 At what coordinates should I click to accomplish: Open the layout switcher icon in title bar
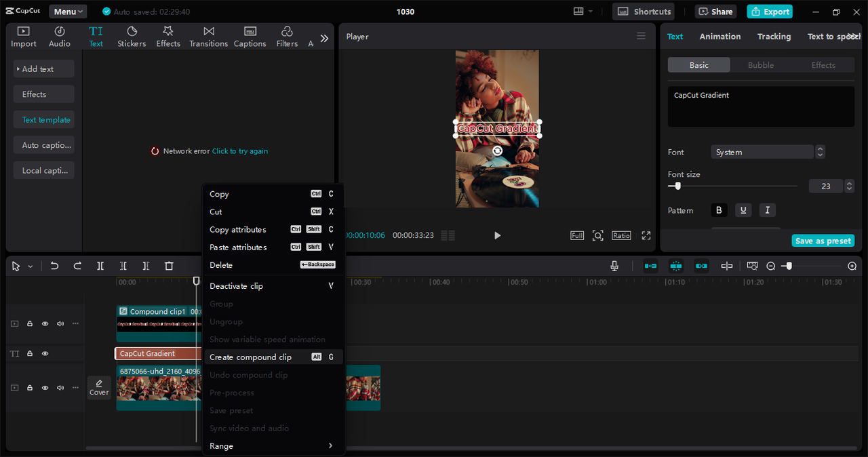(578, 12)
